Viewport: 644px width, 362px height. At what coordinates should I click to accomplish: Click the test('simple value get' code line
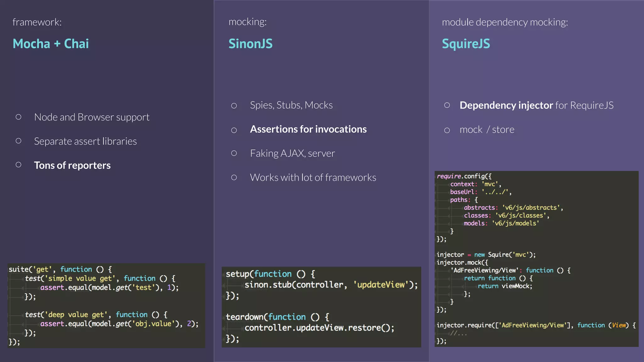click(x=100, y=278)
